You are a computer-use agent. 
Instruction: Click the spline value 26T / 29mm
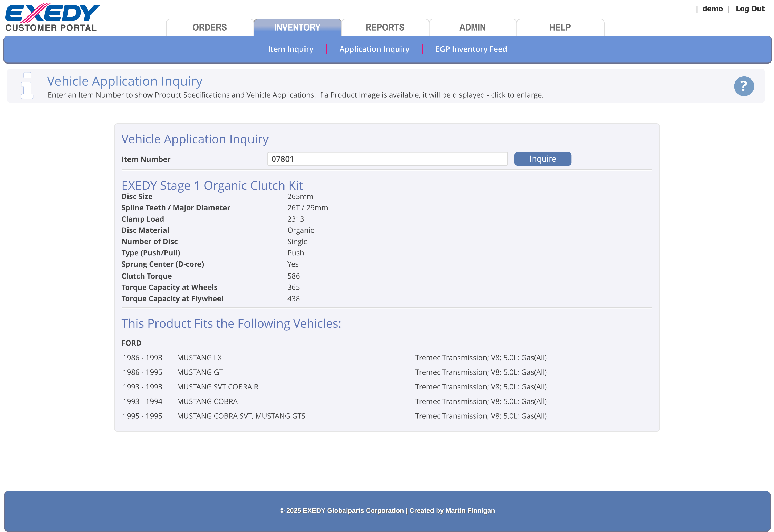[x=307, y=208]
